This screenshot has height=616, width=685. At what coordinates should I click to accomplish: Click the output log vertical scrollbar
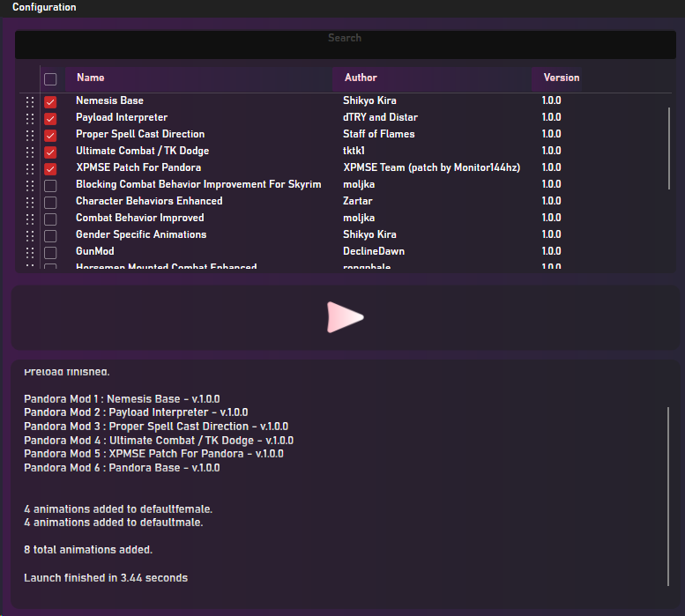668,496
